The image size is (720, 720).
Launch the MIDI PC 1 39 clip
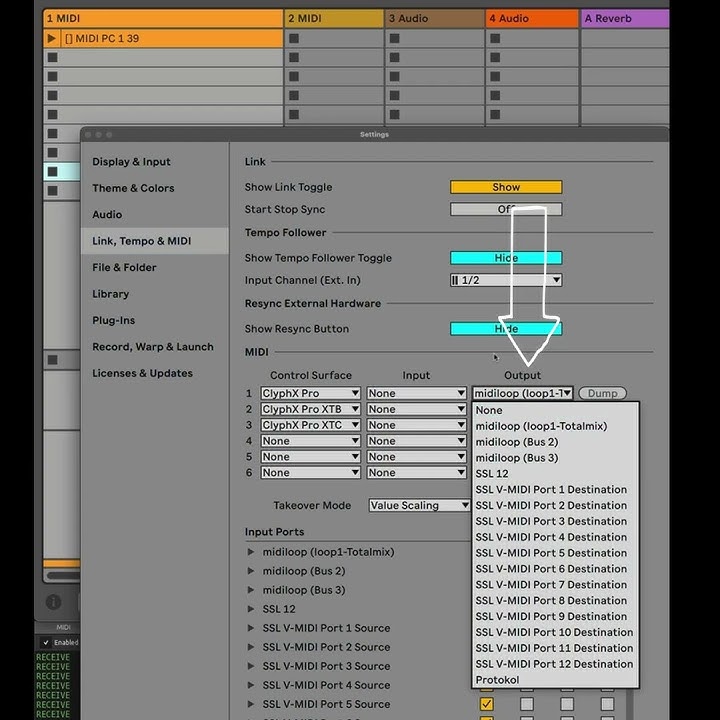pos(51,38)
